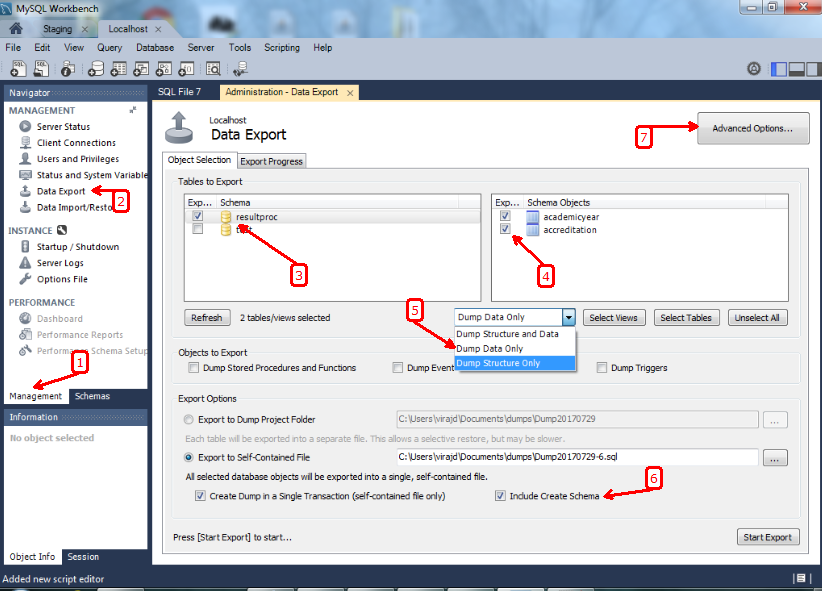Reconnect to DBMS toolbar icon
Screen dimensions: 822x591
241,69
